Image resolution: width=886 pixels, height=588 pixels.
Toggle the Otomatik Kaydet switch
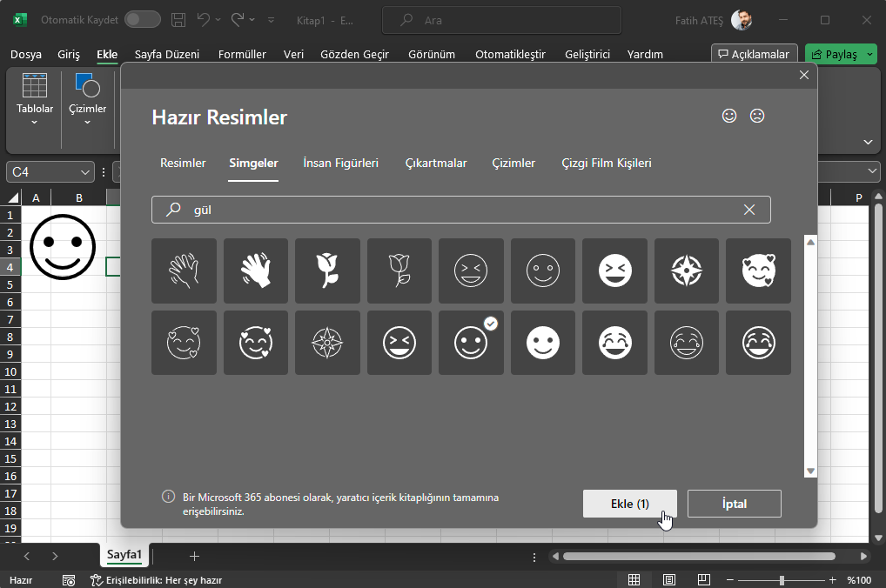pyautogui.click(x=142, y=19)
